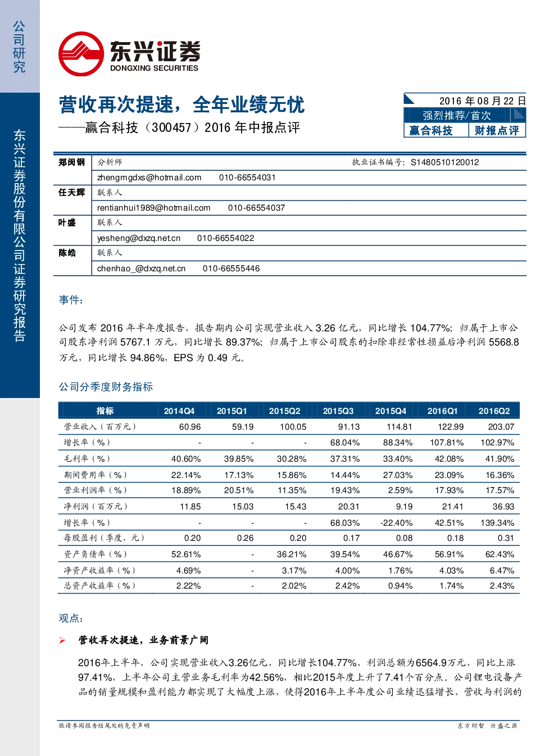The image size is (558, 756).
Task: Click phone number 010-66554031
Action: pyautogui.click(x=247, y=177)
